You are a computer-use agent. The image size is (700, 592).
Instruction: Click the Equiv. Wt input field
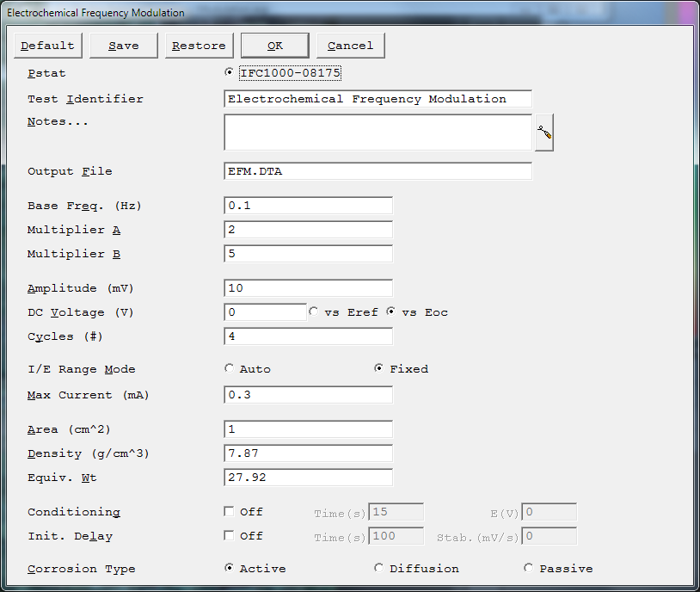pyautogui.click(x=308, y=478)
